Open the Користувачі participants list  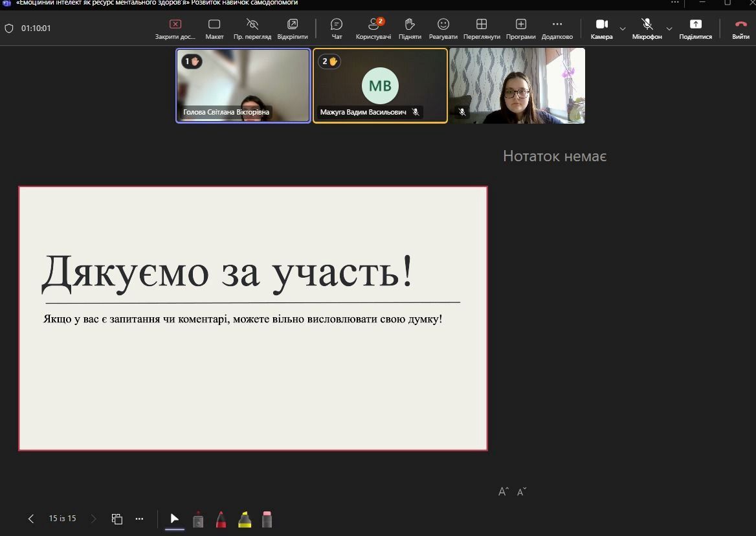click(373, 28)
